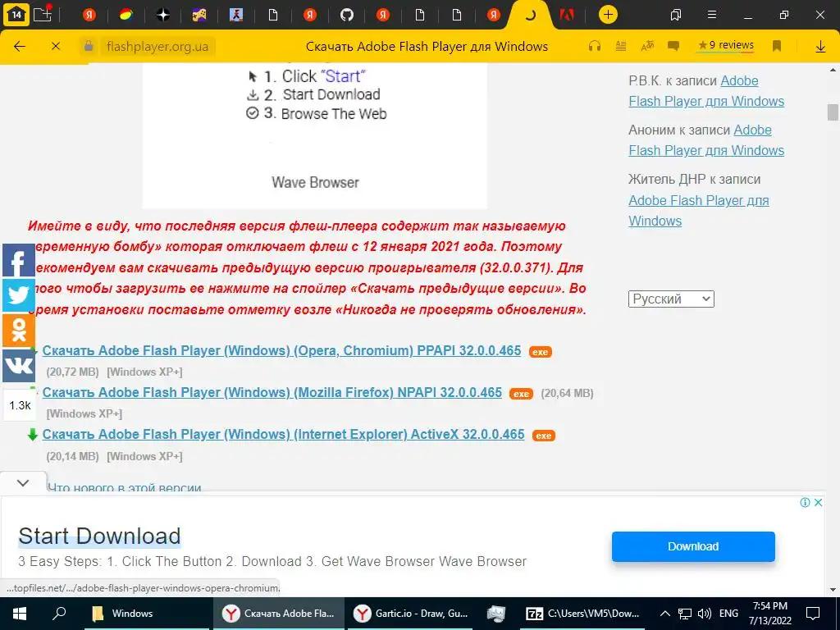The width and height of the screenshot is (840, 630).
Task: Open the taskbar clock showing 7:54 PM
Action: tap(769, 614)
